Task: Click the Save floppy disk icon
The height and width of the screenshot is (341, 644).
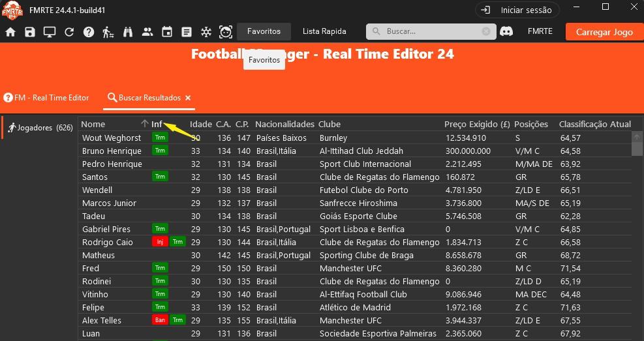Action: 30,32
